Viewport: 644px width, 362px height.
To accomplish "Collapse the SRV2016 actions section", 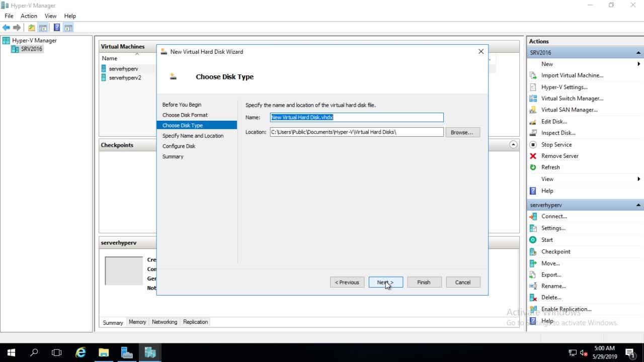I will click(x=638, y=53).
